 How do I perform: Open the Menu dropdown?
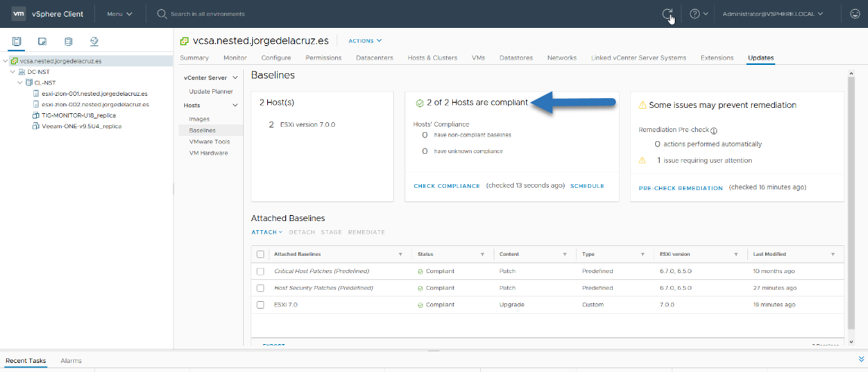click(x=119, y=14)
